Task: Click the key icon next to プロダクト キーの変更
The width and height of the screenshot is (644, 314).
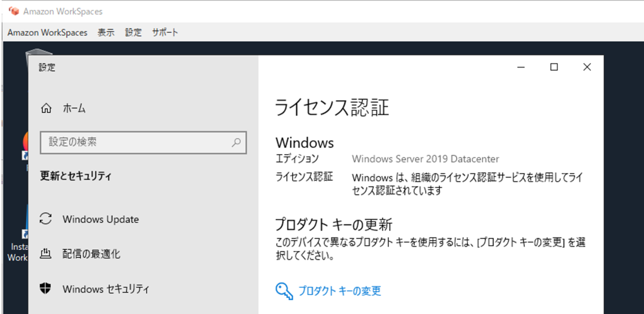Action: pos(284,291)
